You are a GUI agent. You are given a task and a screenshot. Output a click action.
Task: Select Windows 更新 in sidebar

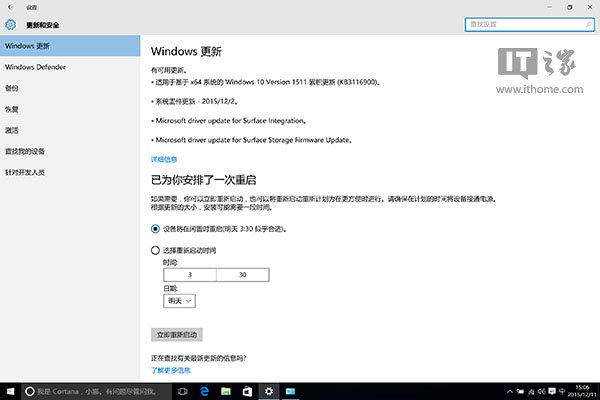[x=70, y=46]
